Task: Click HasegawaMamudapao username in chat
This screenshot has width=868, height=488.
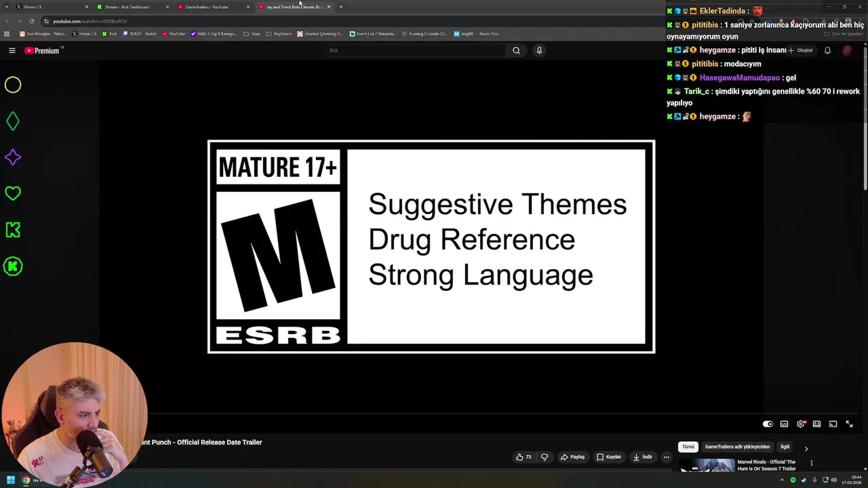Action: [740, 78]
